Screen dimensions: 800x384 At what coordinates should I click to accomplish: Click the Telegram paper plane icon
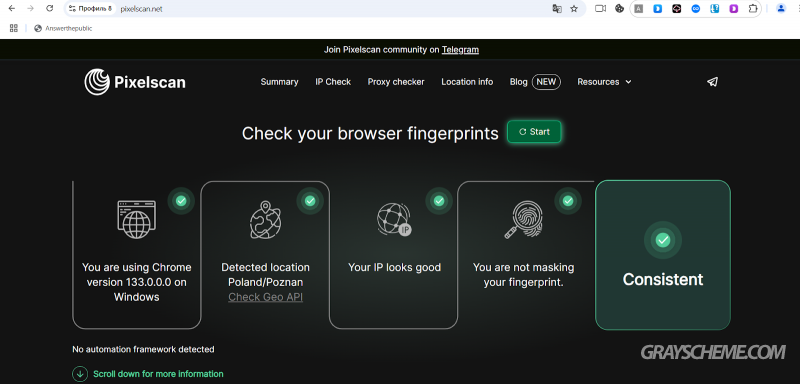pos(713,82)
